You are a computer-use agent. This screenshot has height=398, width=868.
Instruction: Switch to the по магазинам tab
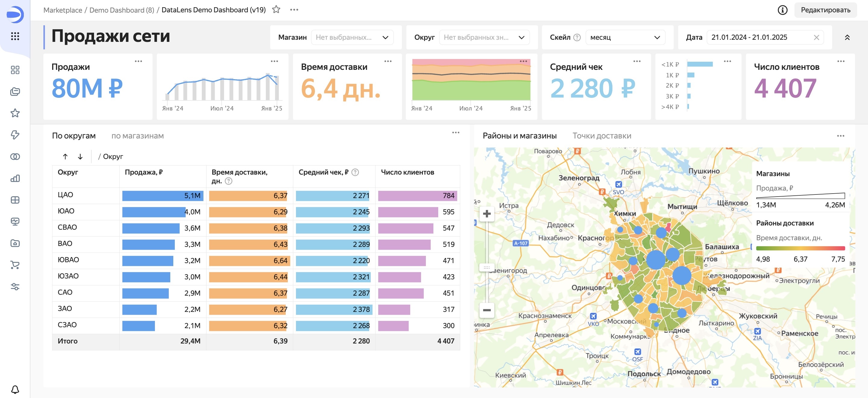137,136
